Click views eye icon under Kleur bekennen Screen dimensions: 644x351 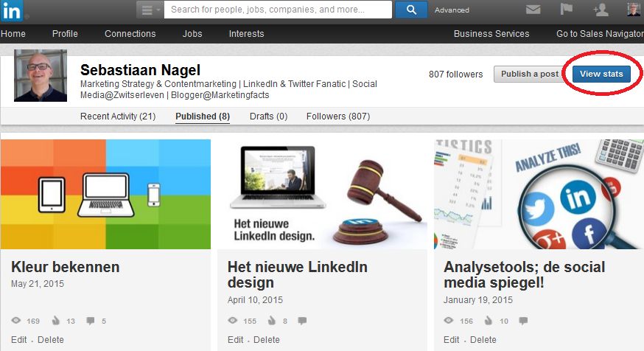tap(17, 321)
